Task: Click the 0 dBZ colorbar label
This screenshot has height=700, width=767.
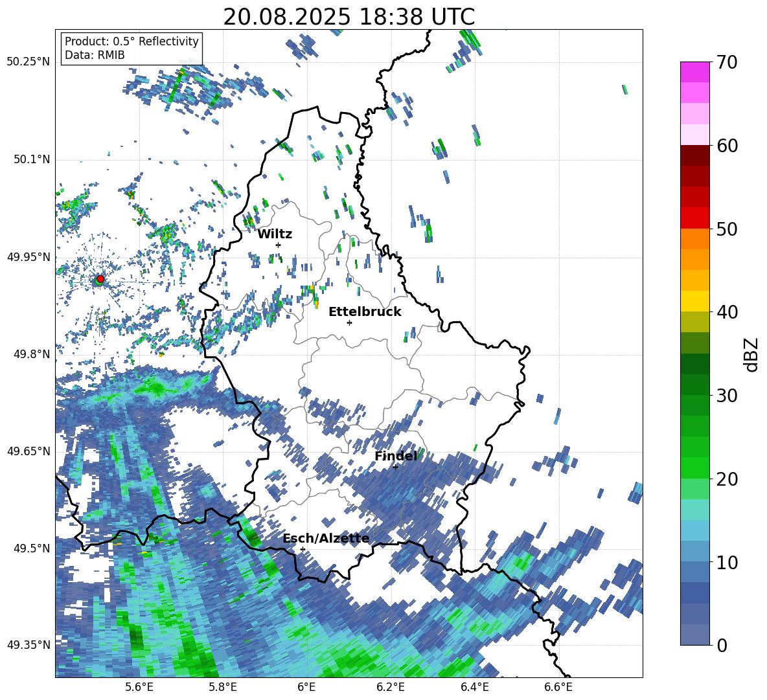Action: point(722,645)
